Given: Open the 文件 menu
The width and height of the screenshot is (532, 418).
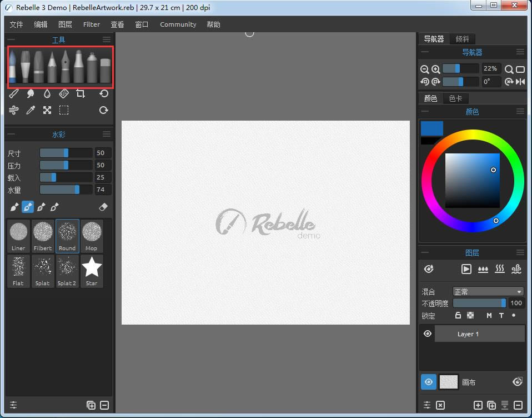Looking at the screenshot, I should point(16,24).
